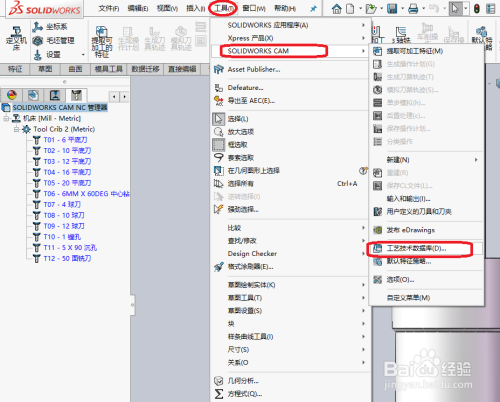
Task: Select tool T12 - 50 面铣刀
Action: [x=62, y=258]
